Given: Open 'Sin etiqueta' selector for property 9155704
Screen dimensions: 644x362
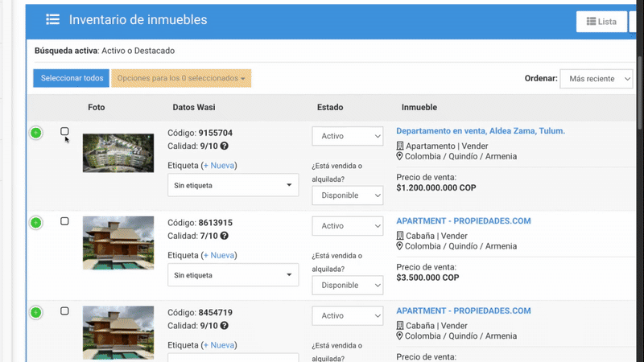Looking at the screenshot, I should pyautogui.click(x=233, y=186).
